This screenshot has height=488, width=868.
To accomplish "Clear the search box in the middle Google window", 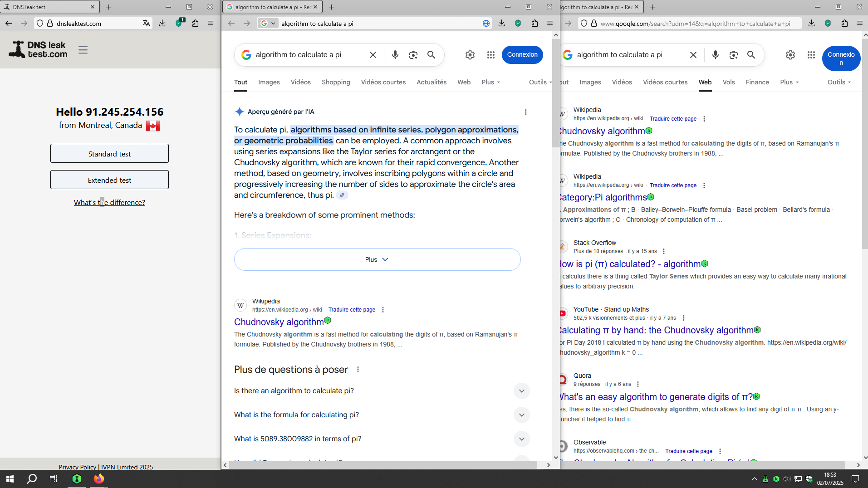I will pyautogui.click(x=373, y=55).
